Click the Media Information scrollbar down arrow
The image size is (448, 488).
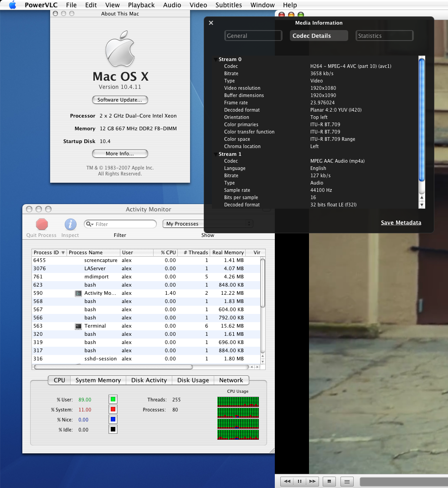tap(422, 205)
